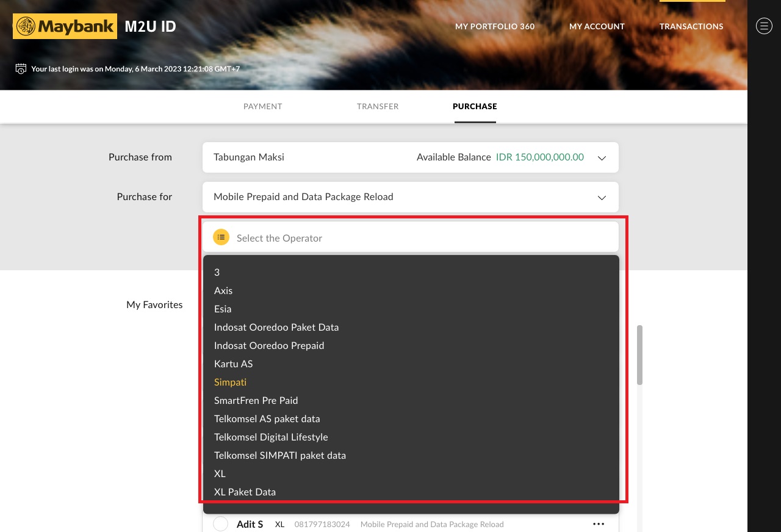Open TRANSACTIONS menu
This screenshot has height=532, width=781.
(x=691, y=26)
